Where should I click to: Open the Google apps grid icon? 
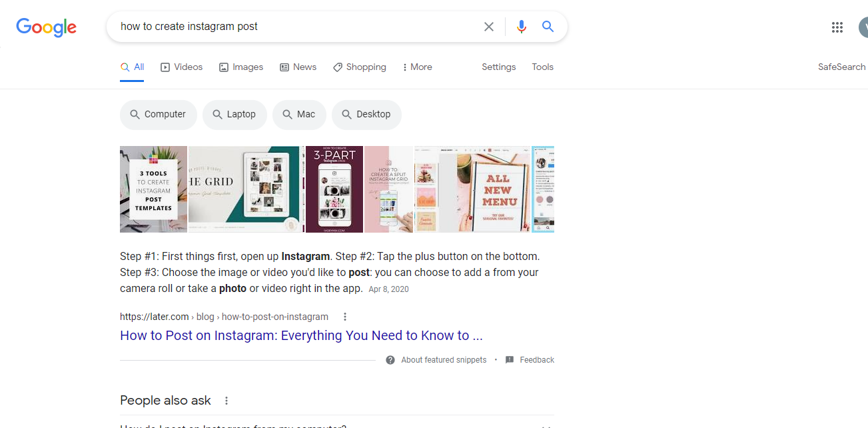click(837, 27)
